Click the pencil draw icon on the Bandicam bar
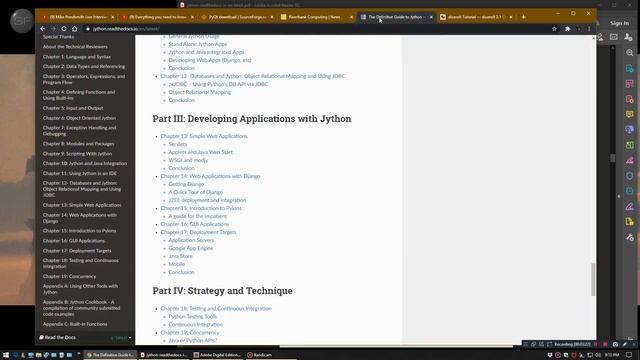The width and height of the screenshot is (640, 360). (624, 344)
